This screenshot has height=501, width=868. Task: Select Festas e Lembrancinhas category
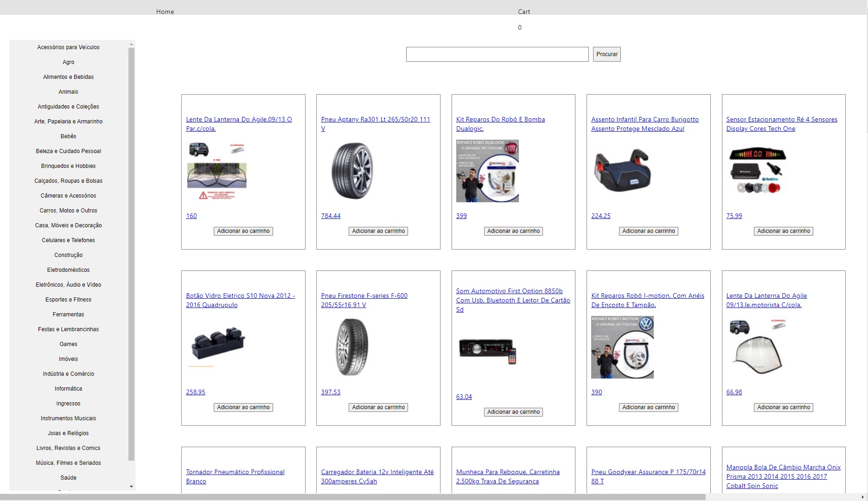[68, 329]
